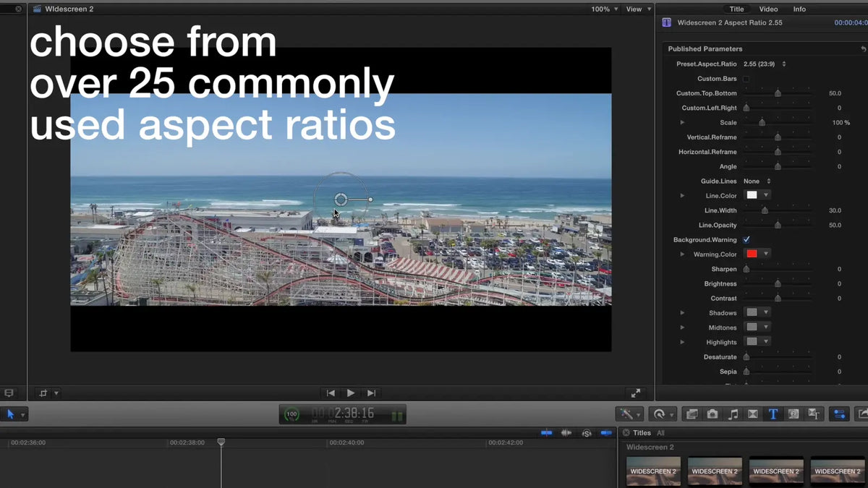Switch to the Title inspector tab

click(x=736, y=9)
